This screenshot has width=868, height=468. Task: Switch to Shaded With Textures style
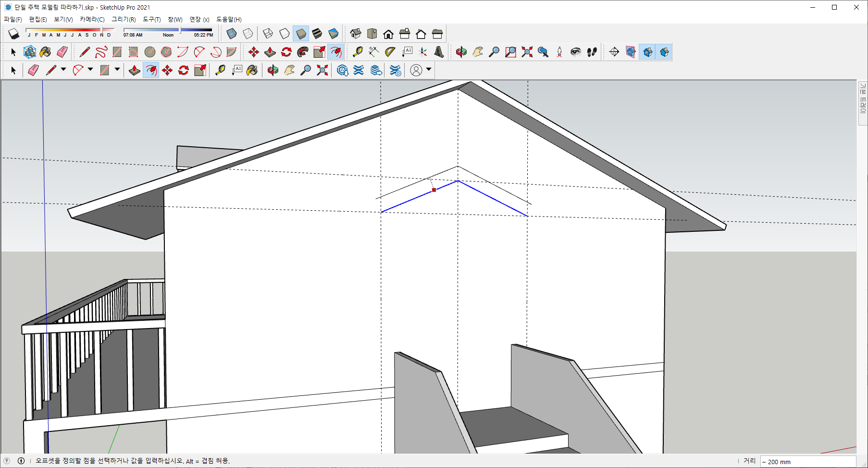tap(317, 34)
